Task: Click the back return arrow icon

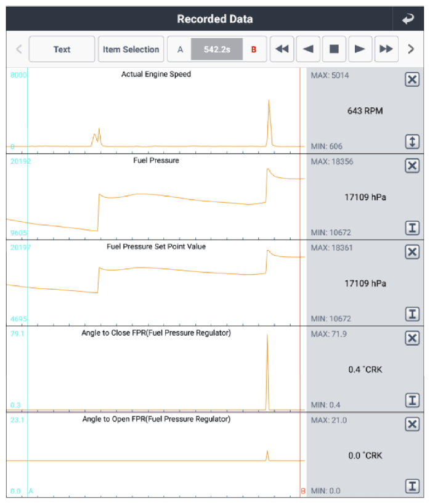Action: (408, 19)
